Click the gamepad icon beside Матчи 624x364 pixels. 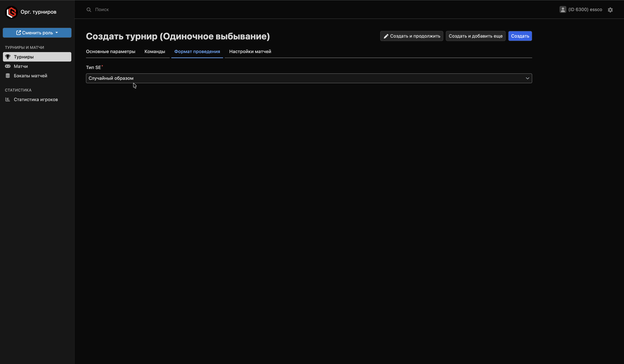coord(8,66)
